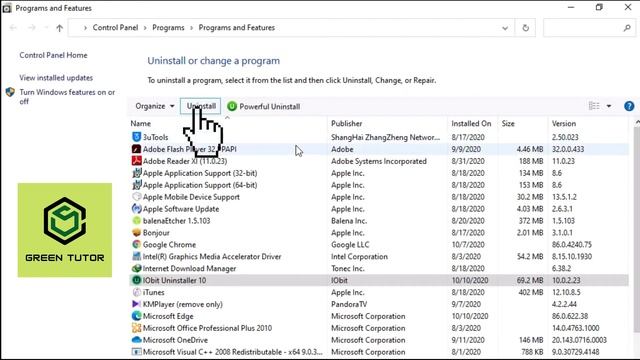Click the '10/7/2020' installed date cell
The height and width of the screenshot is (360, 640).
[468, 244]
